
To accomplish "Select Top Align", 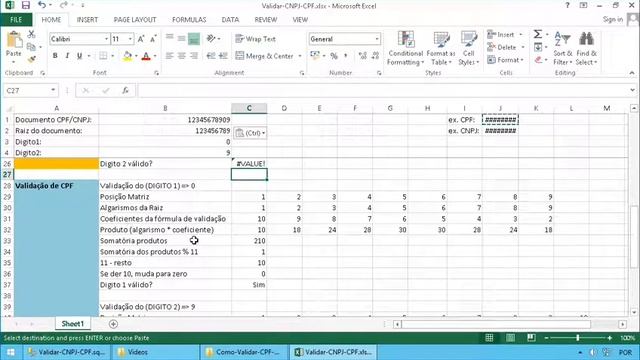I will coord(169,38).
